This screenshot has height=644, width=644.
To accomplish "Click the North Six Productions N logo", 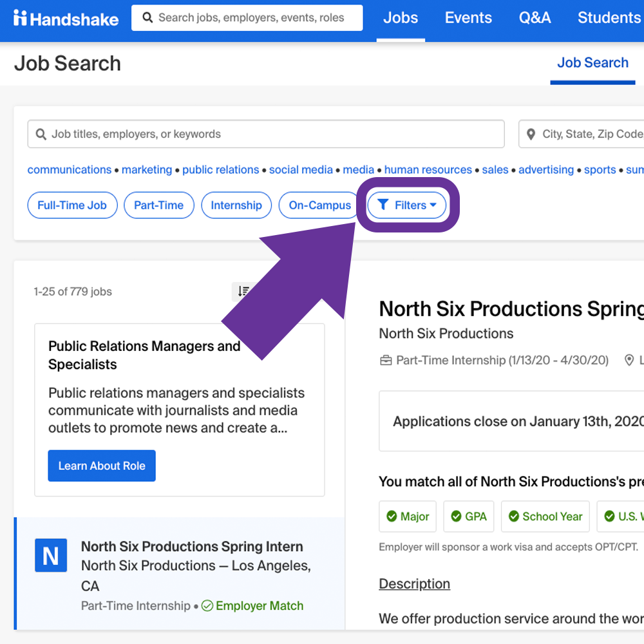I will pyautogui.click(x=51, y=555).
